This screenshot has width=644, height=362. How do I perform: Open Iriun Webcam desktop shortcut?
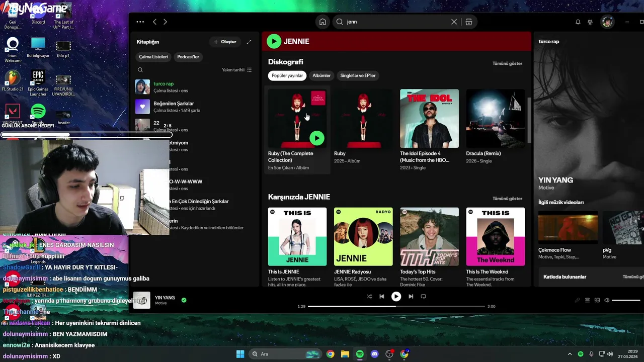(x=13, y=50)
